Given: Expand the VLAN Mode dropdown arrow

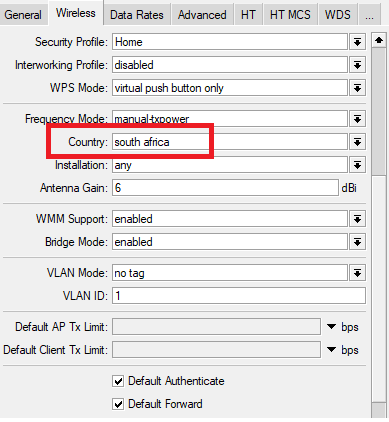Looking at the screenshot, I should [x=357, y=273].
